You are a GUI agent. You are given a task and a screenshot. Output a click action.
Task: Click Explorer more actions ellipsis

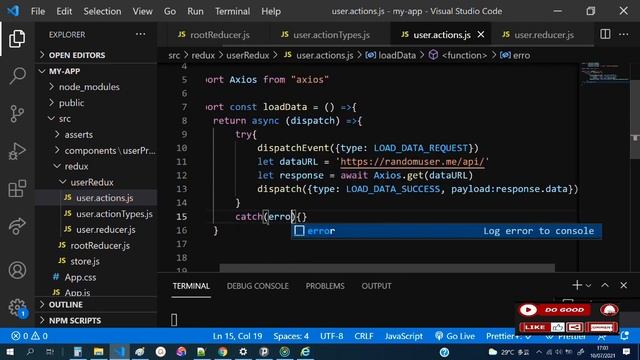point(140,35)
